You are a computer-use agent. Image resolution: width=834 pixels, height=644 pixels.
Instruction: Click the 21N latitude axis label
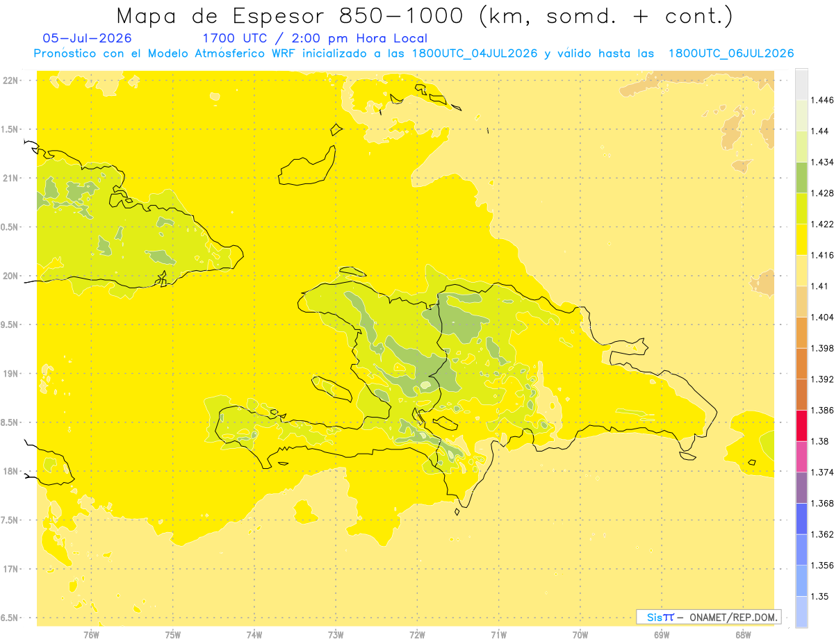[10, 178]
